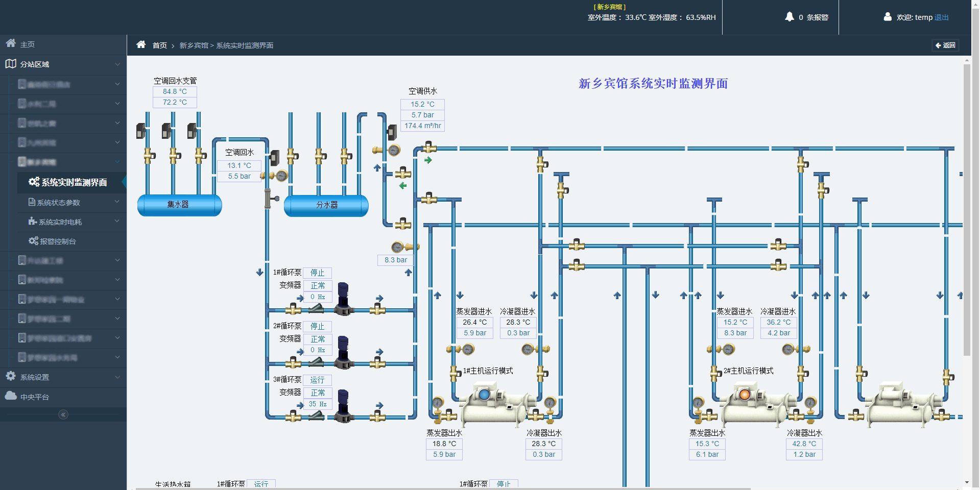Viewport: 980px width, 490px height.
Task: Click the 1#循环泵 停止 status field
Action: pos(317,273)
